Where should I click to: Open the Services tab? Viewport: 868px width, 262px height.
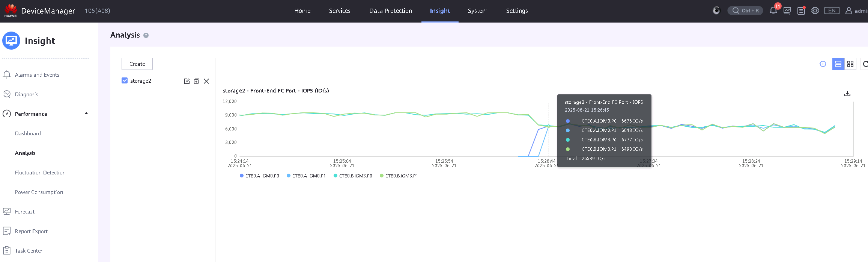pos(340,11)
